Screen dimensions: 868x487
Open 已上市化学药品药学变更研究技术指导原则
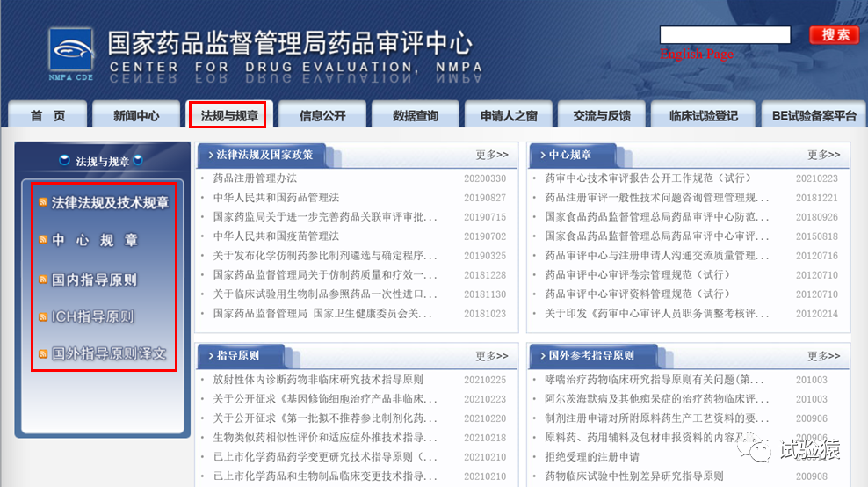(325, 457)
